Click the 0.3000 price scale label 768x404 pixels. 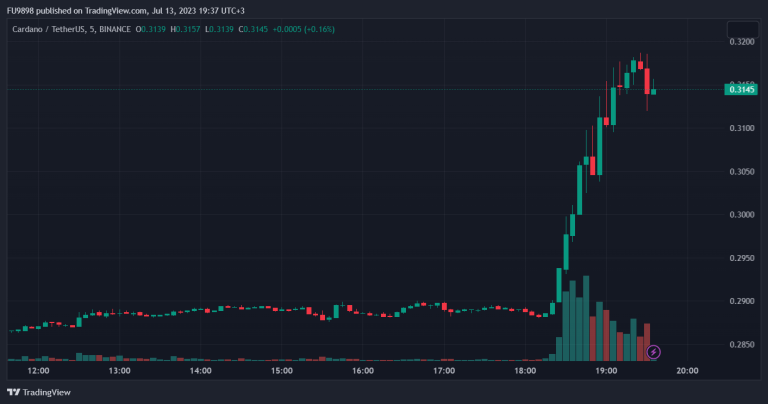tap(741, 214)
